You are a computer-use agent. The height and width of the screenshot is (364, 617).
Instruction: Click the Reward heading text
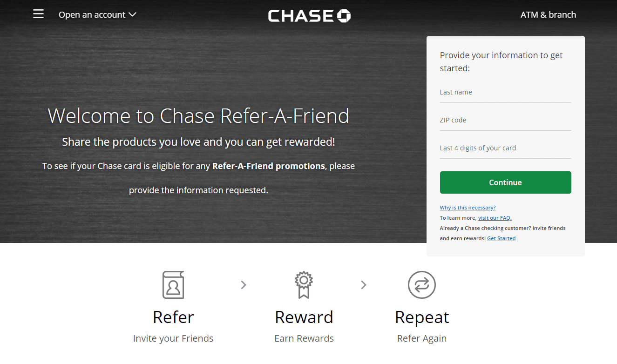tap(304, 317)
